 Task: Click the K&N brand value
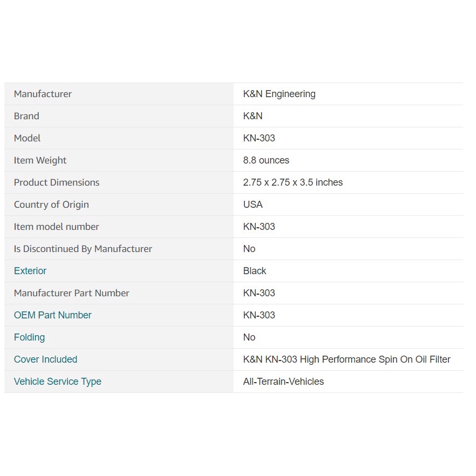point(253,116)
